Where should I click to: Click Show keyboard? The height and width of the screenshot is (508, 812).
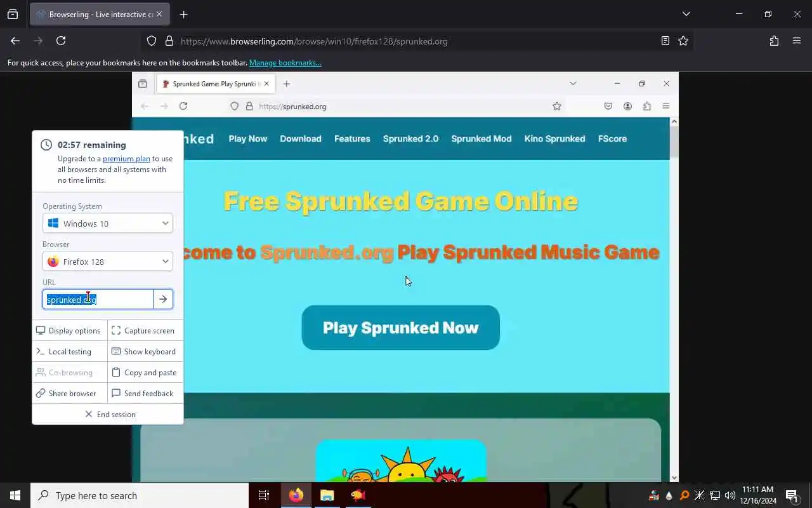(x=145, y=351)
